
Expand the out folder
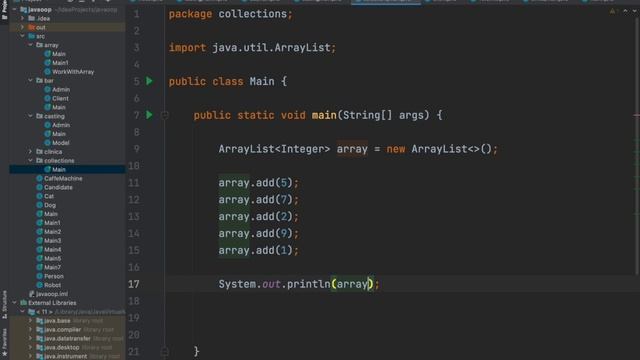[x=22, y=27]
